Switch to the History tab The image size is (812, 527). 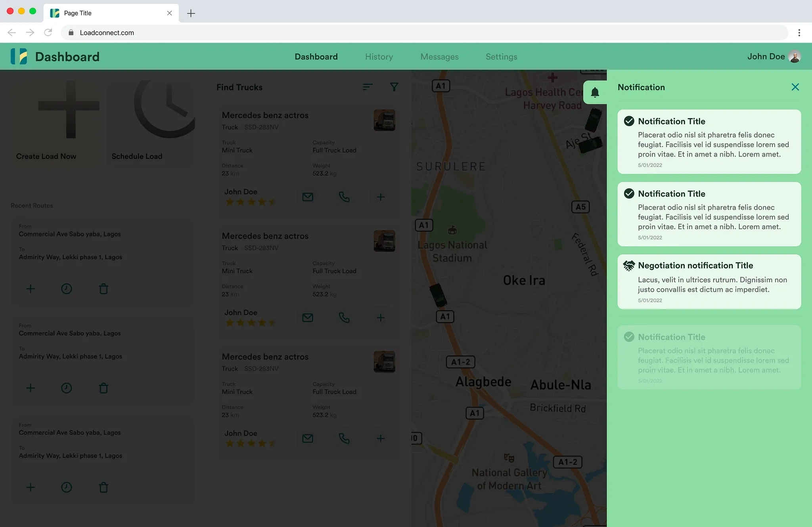379,57
